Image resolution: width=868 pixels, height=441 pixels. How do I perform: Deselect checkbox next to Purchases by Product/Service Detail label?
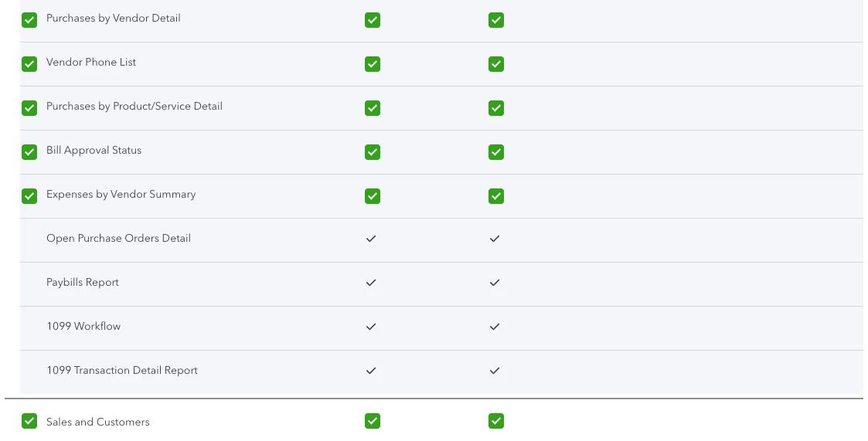29,108
